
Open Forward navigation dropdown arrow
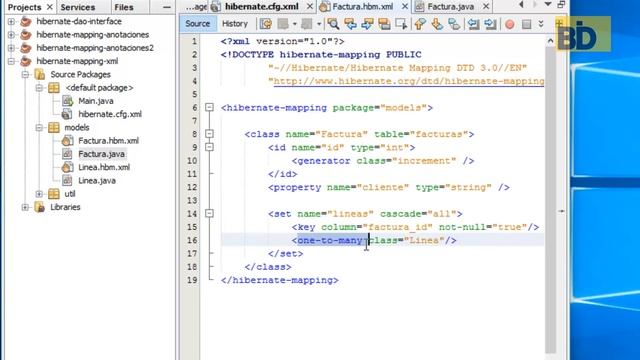point(319,24)
